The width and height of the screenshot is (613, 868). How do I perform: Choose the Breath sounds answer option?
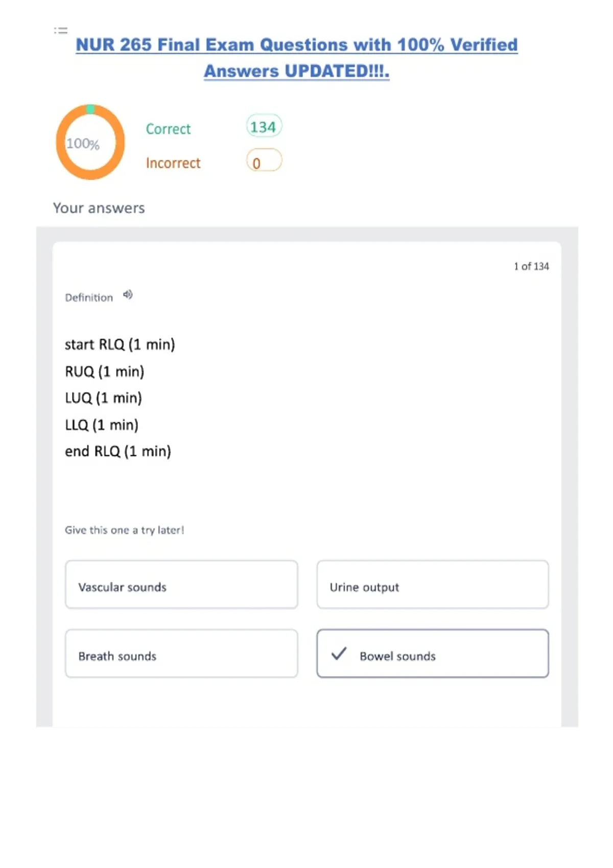pos(181,654)
